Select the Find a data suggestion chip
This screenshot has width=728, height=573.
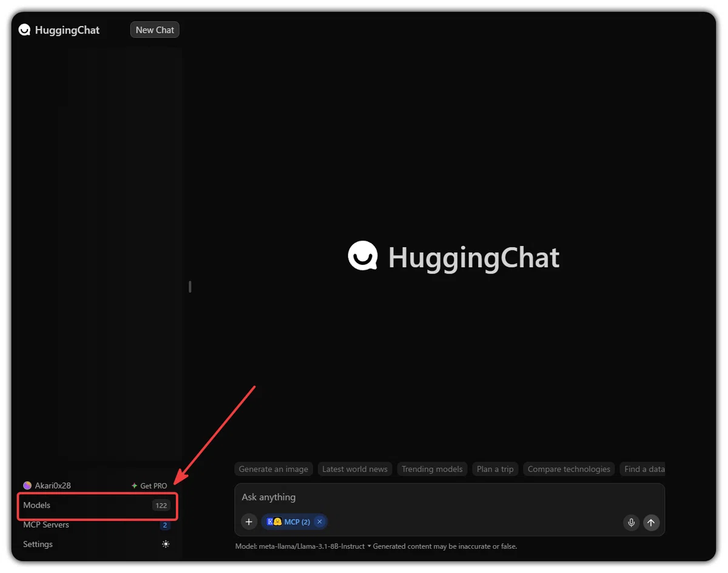642,469
